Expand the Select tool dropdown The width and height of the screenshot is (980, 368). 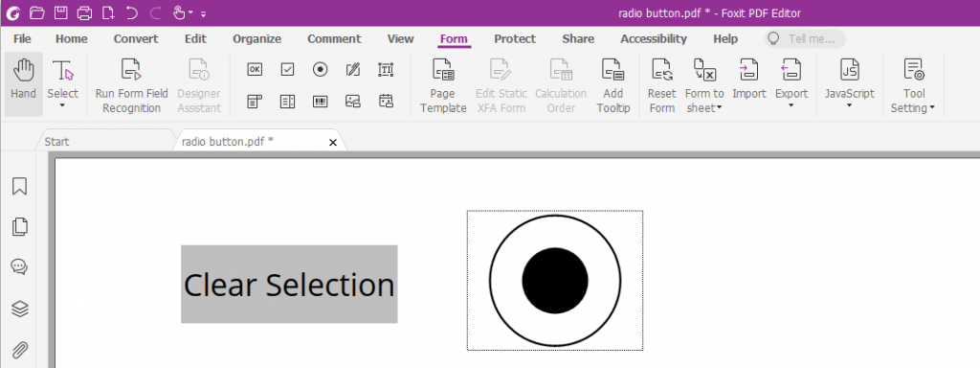pyautogui.click(x=62, y=105)
